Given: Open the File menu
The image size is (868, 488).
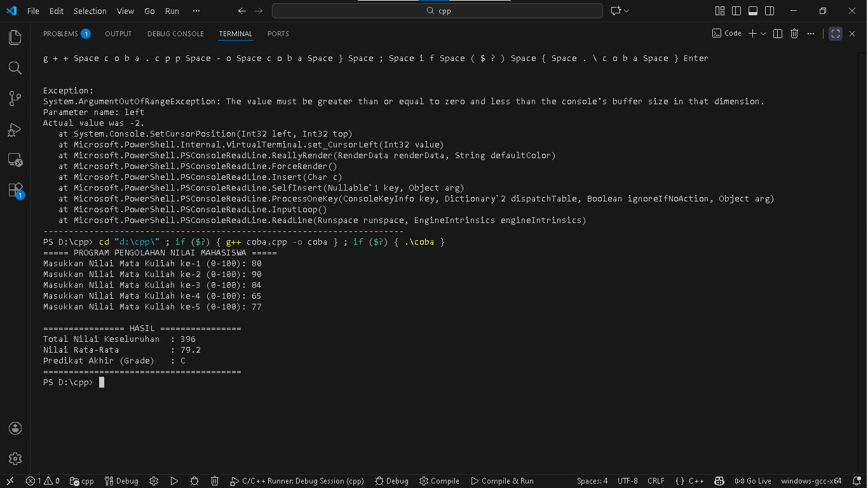Looking at the screenshot, I should point(33,11).
